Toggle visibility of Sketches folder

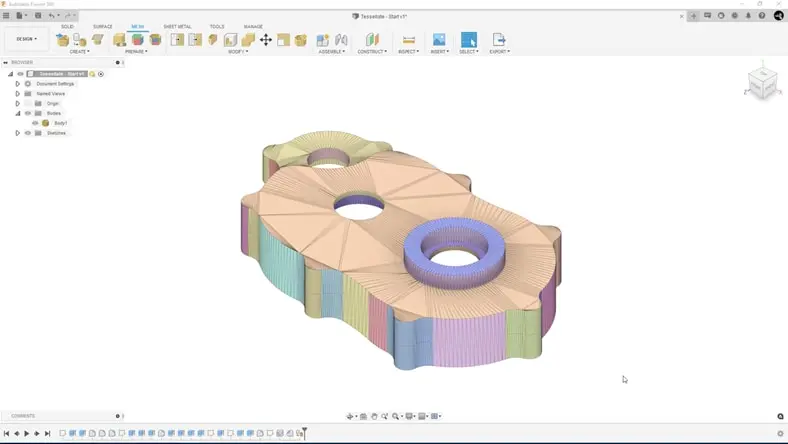pyautogui.click(x=28, y=133)
